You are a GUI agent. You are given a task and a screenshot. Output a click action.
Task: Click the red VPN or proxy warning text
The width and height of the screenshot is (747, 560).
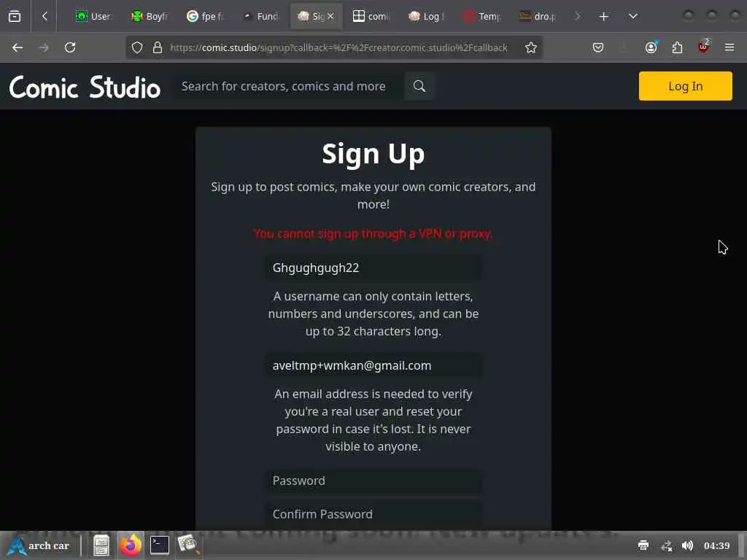373,234
